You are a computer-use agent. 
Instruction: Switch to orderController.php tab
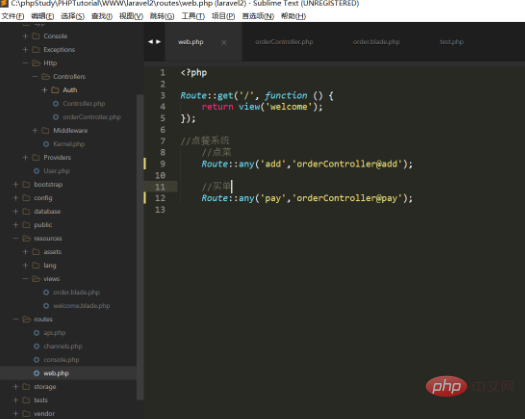284,42
